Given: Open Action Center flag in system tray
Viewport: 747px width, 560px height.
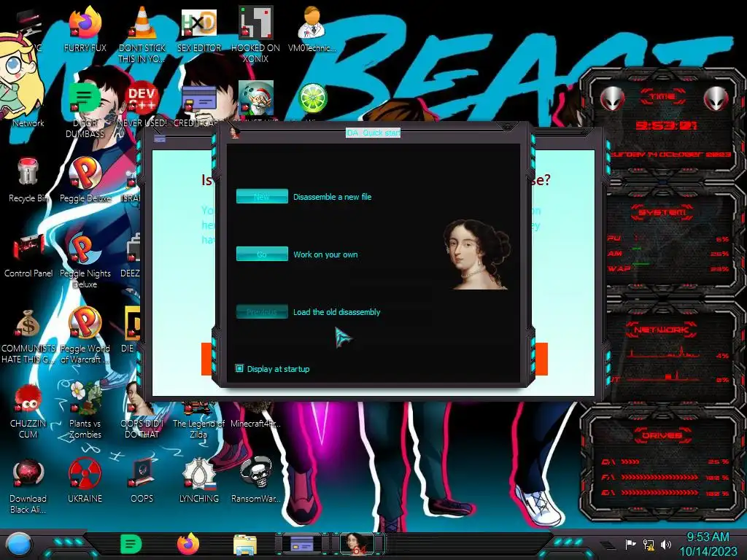Looking at the screenshot, I should pos(631,544).
